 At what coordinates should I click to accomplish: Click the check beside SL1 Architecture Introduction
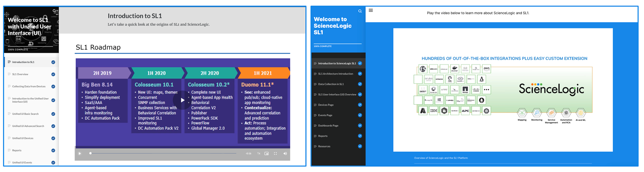point(360,74)
